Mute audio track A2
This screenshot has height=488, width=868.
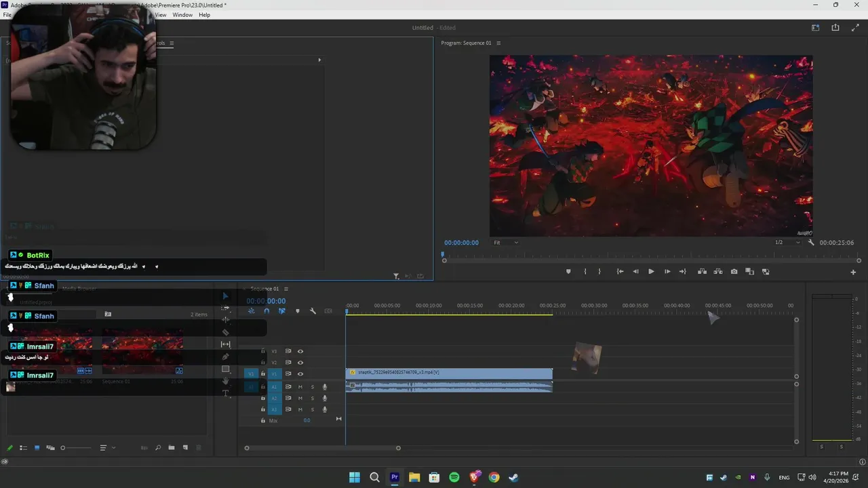pyautogui.click(x=300, y=398)
